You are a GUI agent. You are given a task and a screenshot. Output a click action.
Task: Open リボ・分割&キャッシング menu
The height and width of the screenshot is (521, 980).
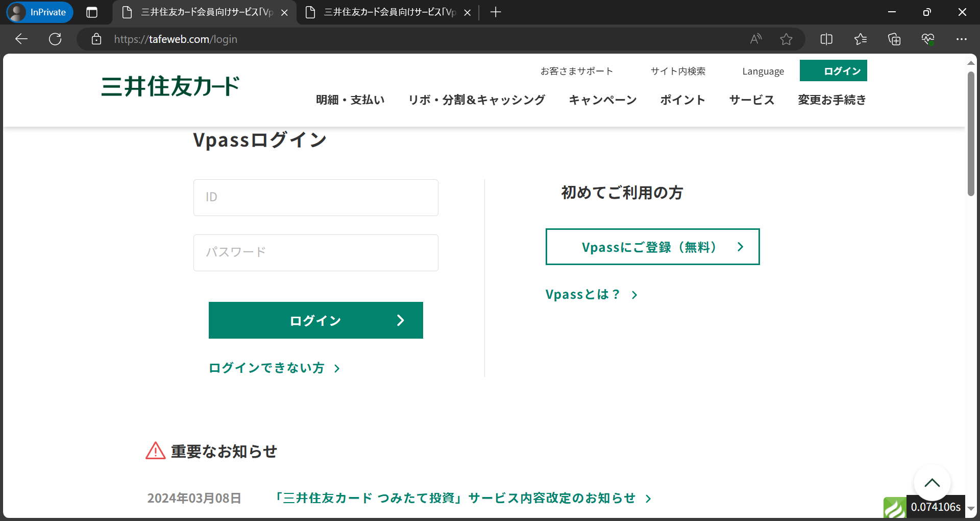[x=477, y=100]
